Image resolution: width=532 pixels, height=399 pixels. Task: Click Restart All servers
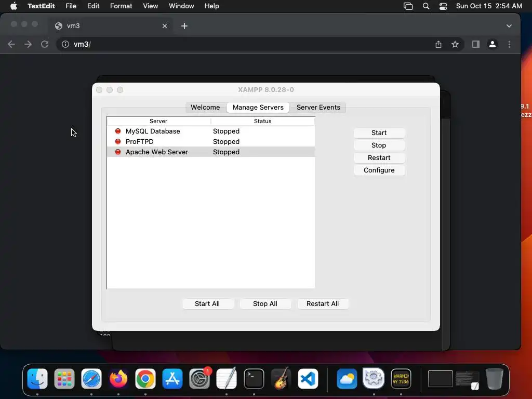coord(323,303)
